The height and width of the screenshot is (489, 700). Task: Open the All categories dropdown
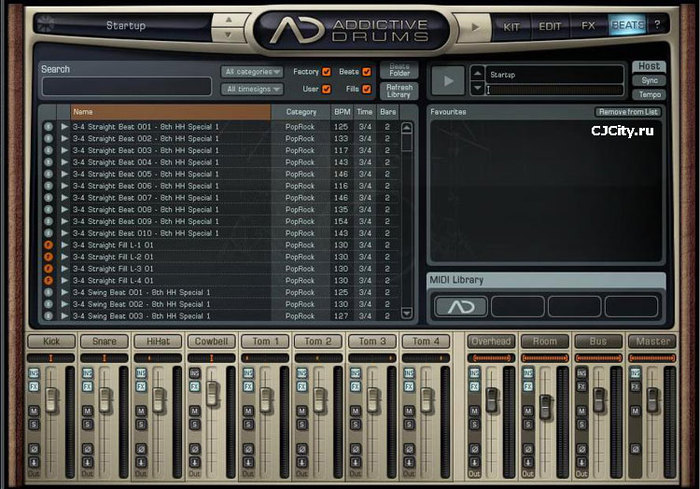[x=252, y=72]
